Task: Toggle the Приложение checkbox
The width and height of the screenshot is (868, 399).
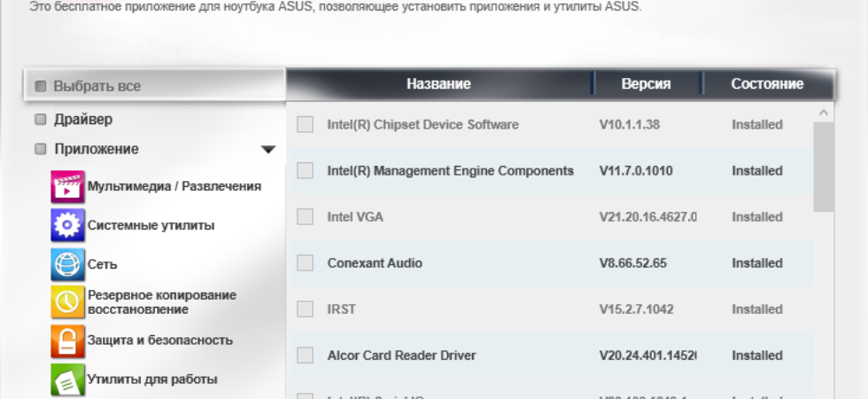Action: point(41,149)
